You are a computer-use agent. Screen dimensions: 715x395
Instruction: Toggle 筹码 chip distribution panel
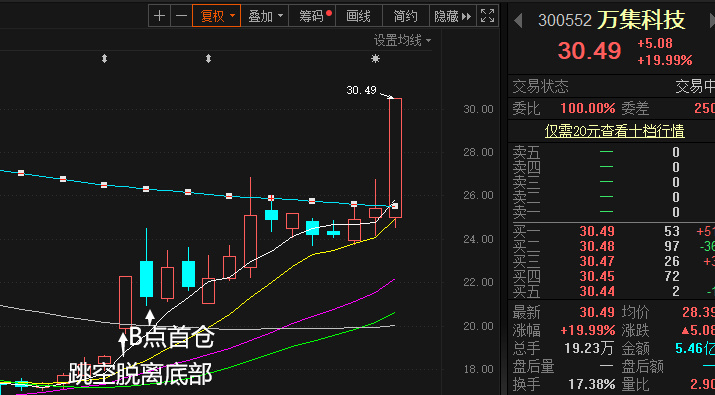click(x=313, y=16)
